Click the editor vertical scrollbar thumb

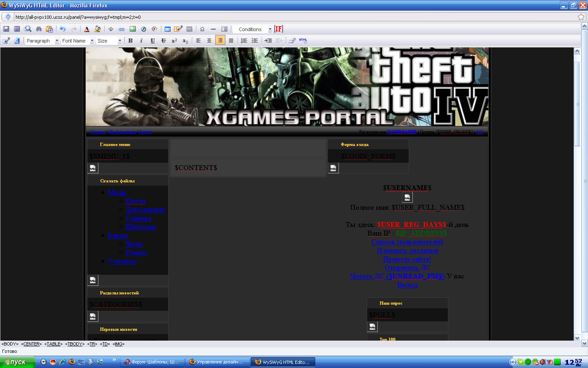coord(577,104)
